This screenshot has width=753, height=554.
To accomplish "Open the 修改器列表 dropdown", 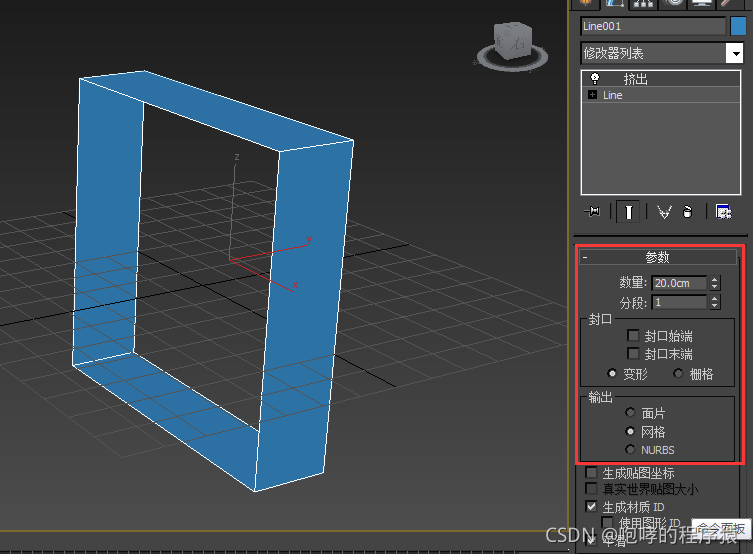I will coord(735,53).
